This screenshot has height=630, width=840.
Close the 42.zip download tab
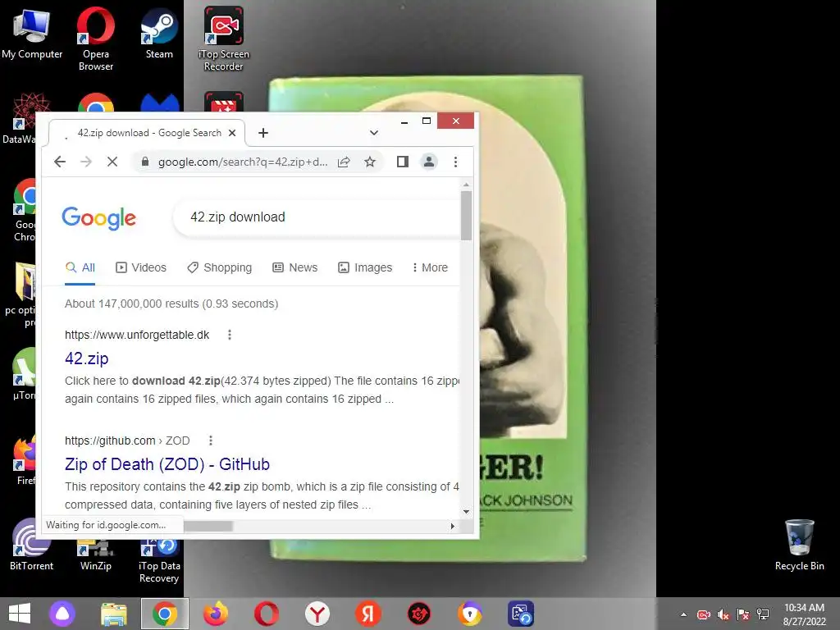click(232, 133)
